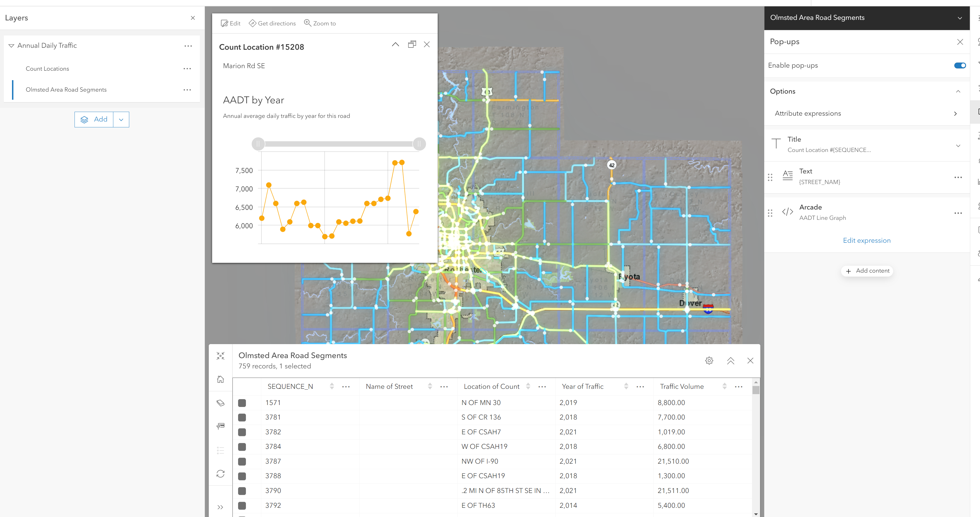Click Zoom to in the popup toolbar
Viewport: 980px width, 517px height.
(x=320, y=23)
